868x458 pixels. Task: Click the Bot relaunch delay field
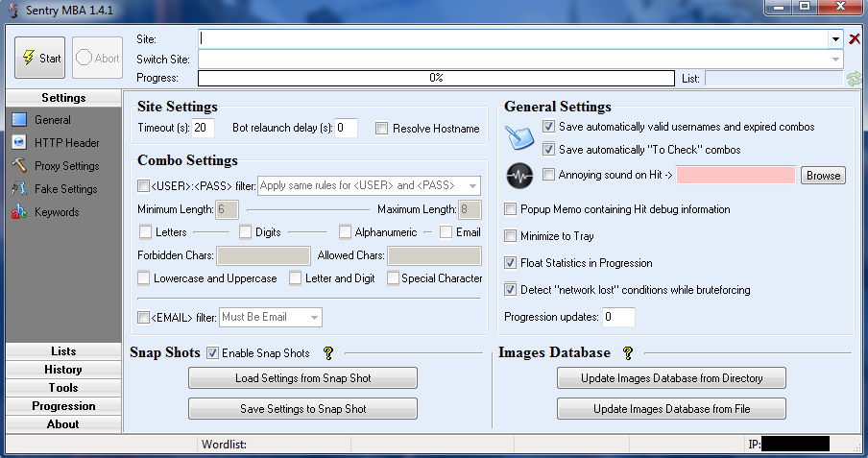[346, 128]
